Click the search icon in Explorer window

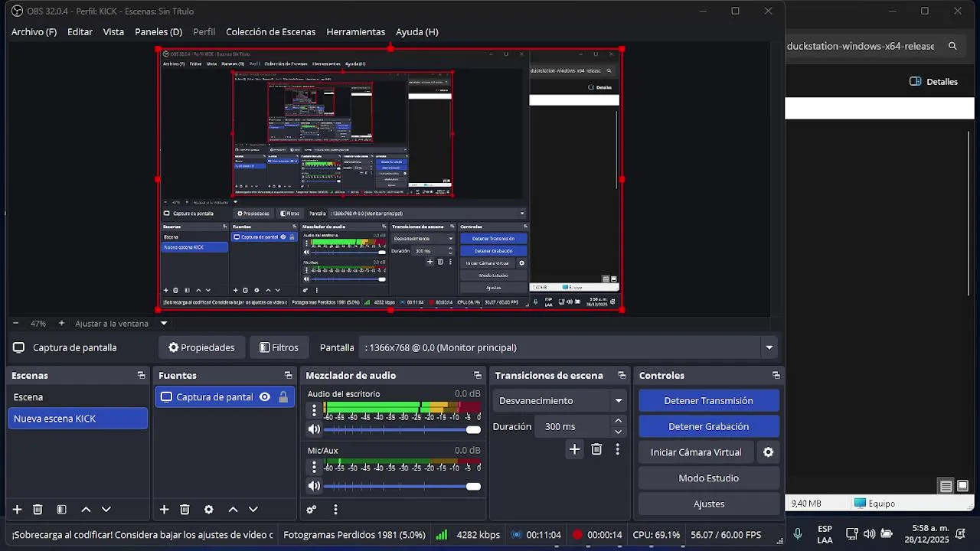[952, 46]
